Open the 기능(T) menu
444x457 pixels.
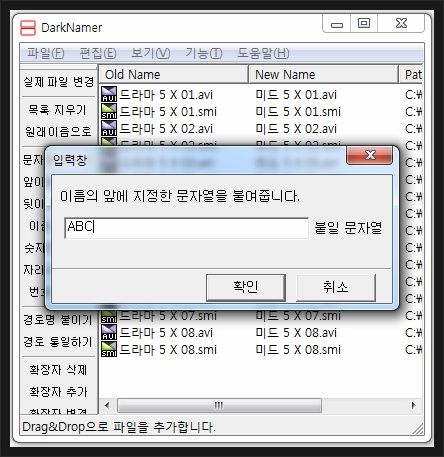point(204,53)
